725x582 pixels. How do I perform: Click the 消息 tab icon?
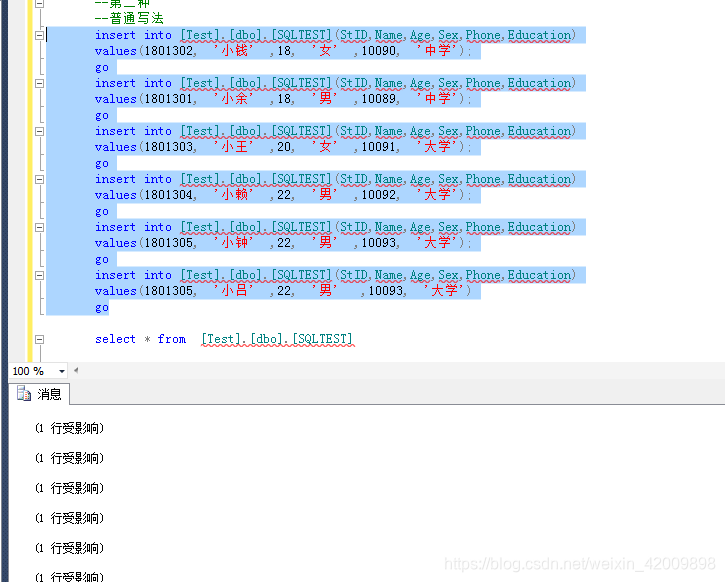24,394
